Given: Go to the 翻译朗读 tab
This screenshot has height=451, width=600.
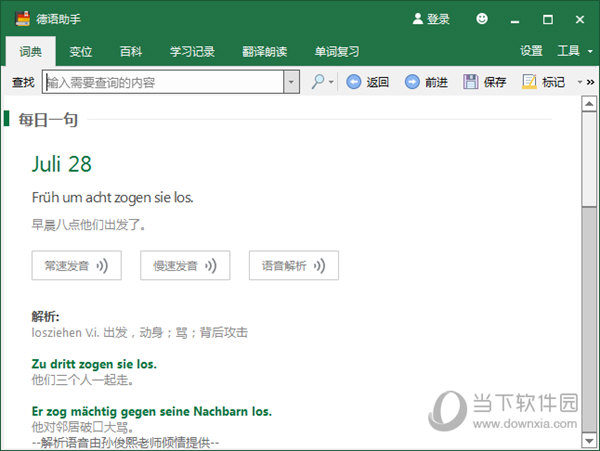Looking at the screenshot, I should click(x=264, y=51).
